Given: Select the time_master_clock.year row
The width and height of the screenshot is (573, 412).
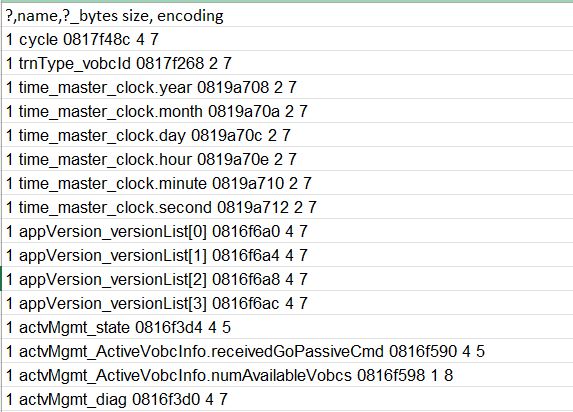Looking at the screenshot, I should click(x=287, y=87).
